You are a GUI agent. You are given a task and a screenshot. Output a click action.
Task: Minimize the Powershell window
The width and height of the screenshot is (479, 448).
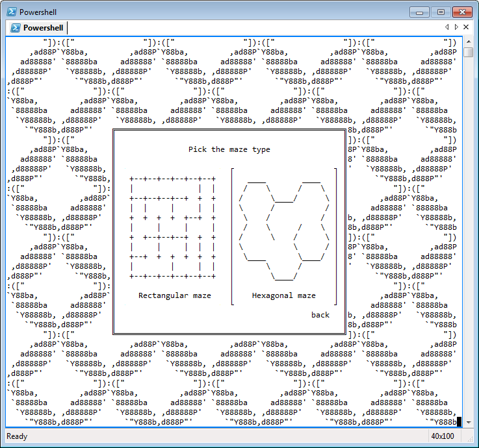421,12
